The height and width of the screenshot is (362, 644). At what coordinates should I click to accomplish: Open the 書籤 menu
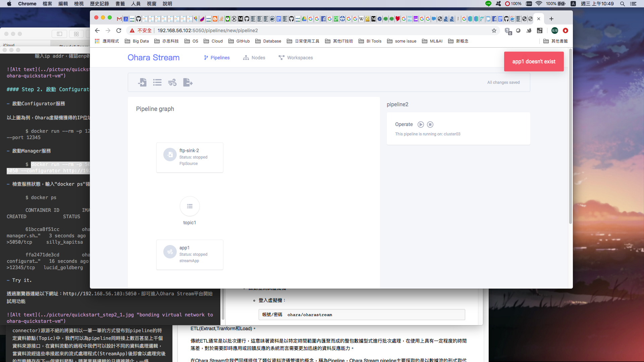click(120, 4)
